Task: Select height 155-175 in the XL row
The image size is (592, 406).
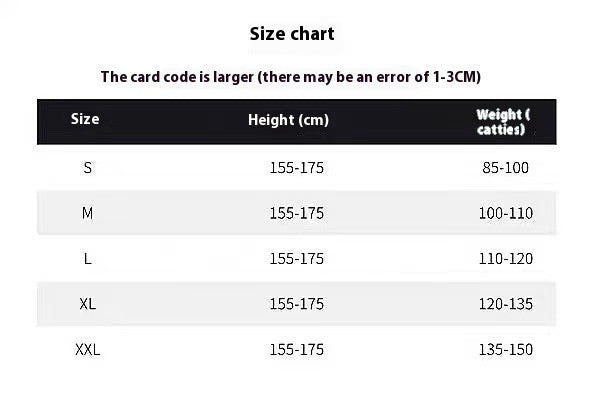Action: click(296, 304)
